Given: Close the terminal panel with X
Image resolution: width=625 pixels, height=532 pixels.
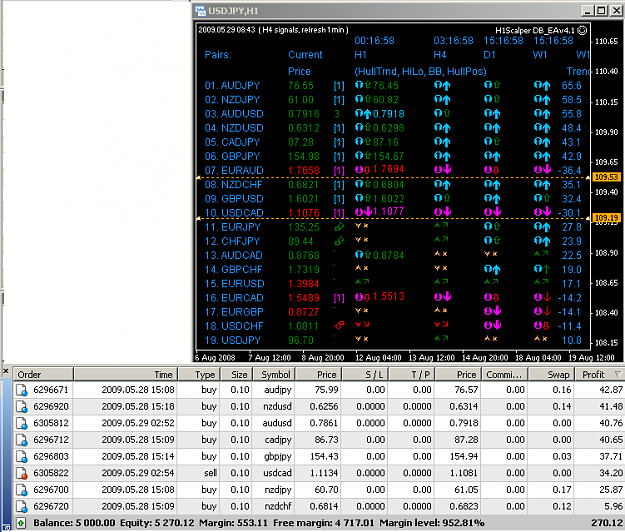Looking at the screenshot, I should (x=6, y=371).
